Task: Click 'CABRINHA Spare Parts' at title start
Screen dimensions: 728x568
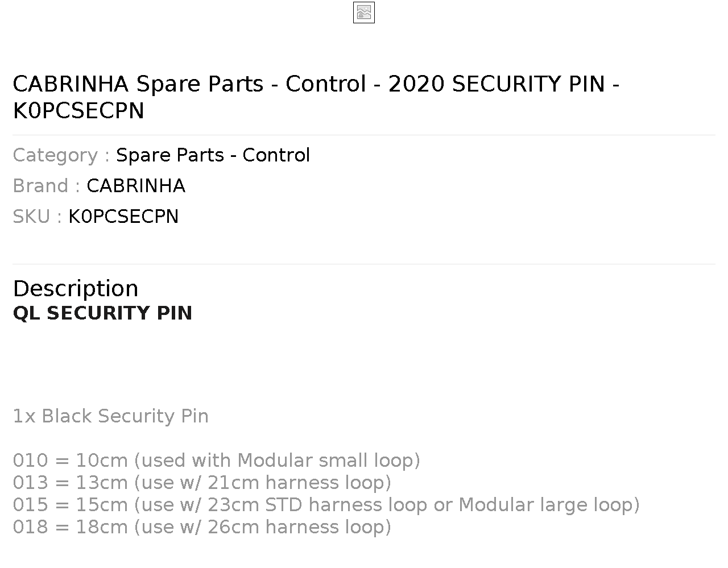Action: pos(138,84)
